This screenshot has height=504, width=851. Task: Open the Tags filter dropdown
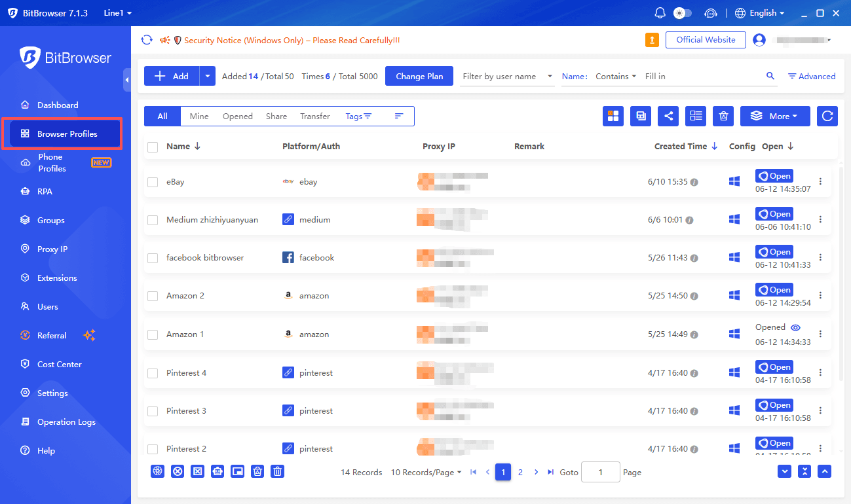point(358,116)
